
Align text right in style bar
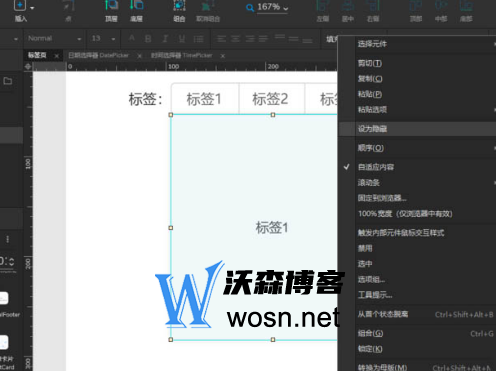click(x=250, y=39)
